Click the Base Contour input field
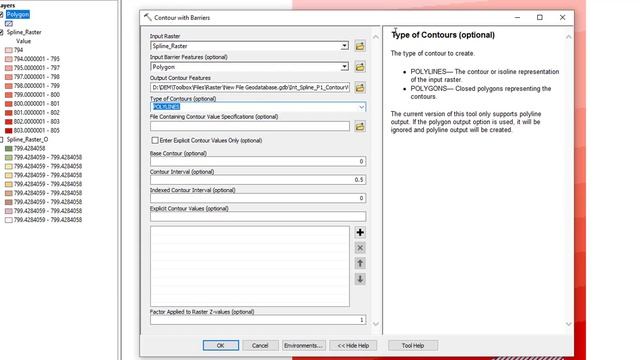Image resolution: width=640 pixels, height=360 pixels. tap(258, 161)
